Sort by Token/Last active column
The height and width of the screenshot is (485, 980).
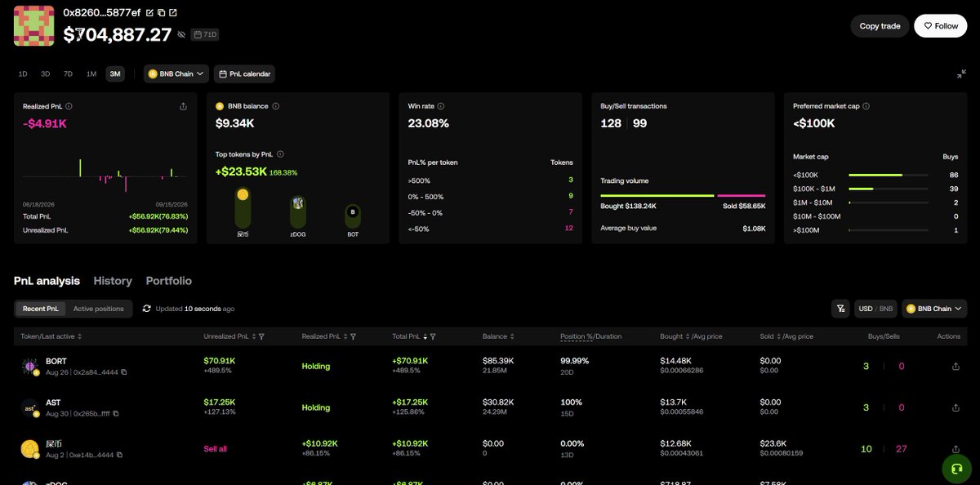(x=78, y=336)
